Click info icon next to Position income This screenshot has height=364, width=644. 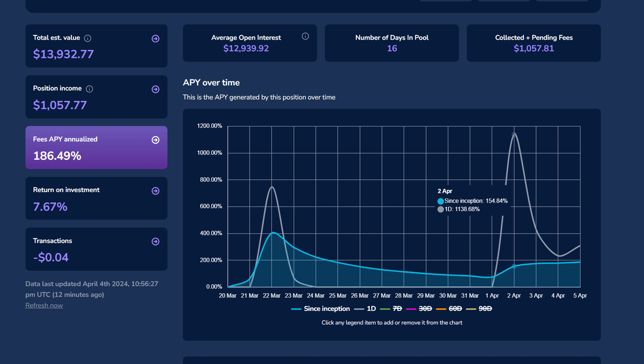pyautogui.click(x=90, y=89)
